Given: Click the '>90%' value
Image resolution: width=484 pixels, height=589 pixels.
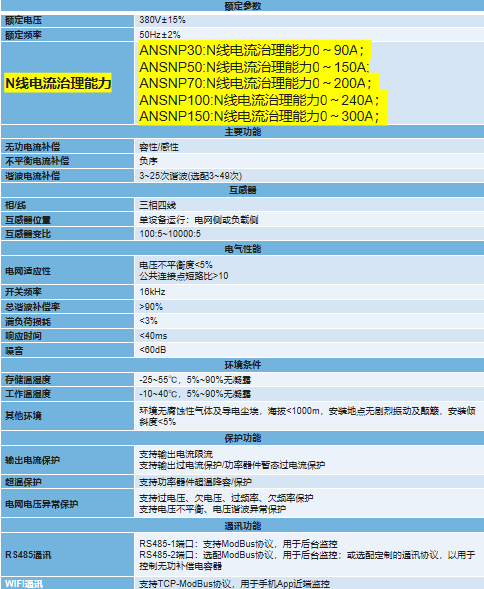Looking at the screenshot, I should tap(151, 307).
